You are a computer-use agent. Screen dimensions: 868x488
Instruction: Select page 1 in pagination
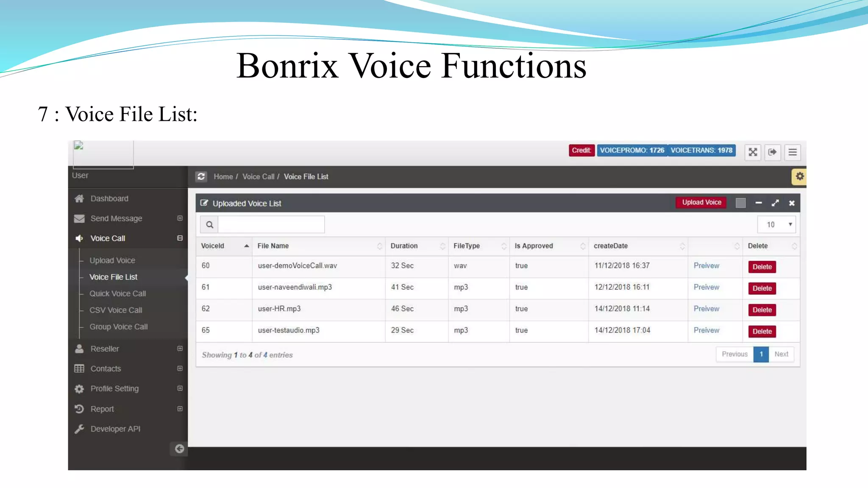tap(761, 354)
